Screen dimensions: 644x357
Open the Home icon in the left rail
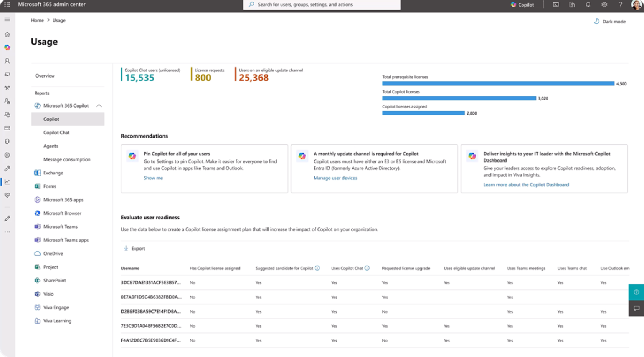click(x=7, y=34)
